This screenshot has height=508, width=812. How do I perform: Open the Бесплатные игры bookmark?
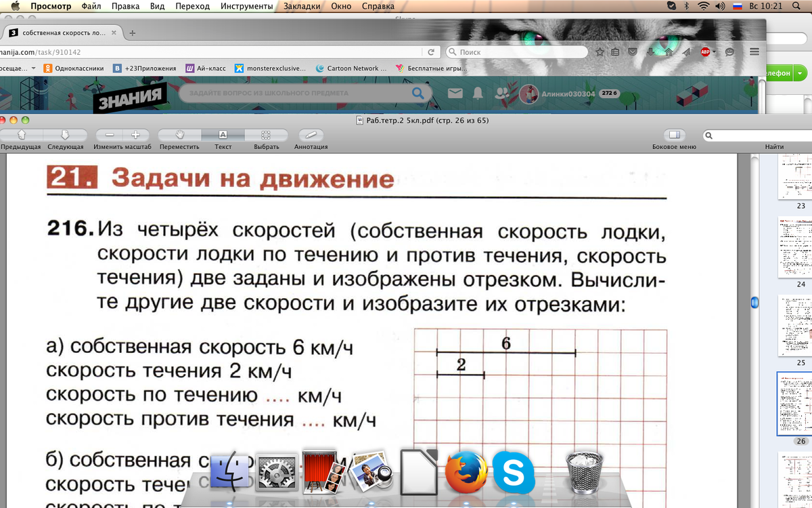pyautogui.click(x=432, y=68)
